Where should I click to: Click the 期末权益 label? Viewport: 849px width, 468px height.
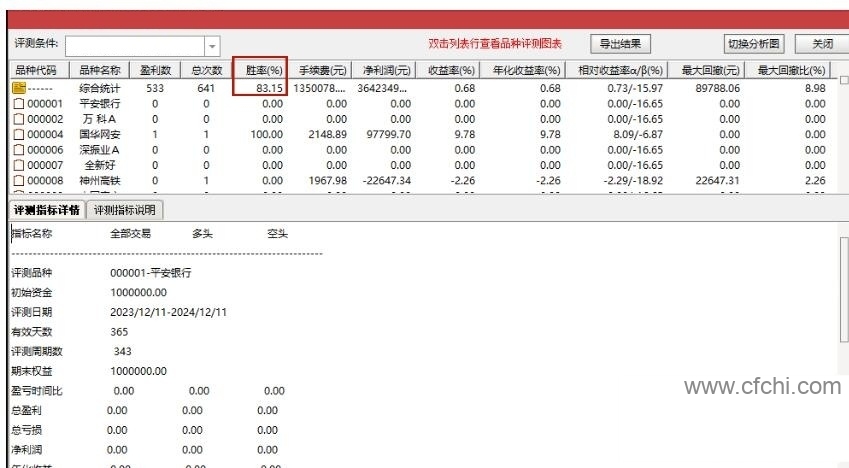coord(31,371)
